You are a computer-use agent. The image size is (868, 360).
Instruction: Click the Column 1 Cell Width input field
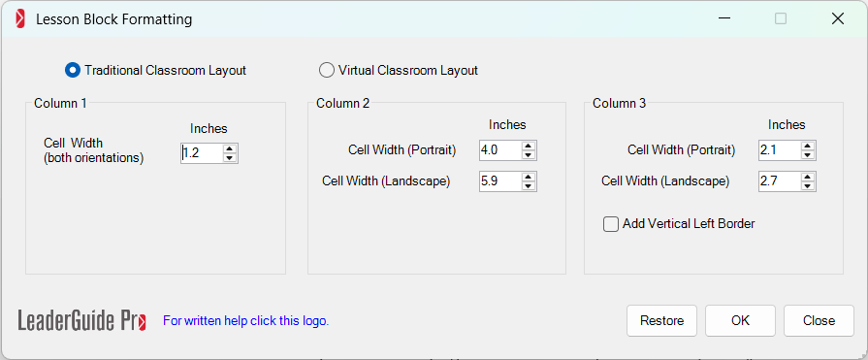click(x=202, y=153)
